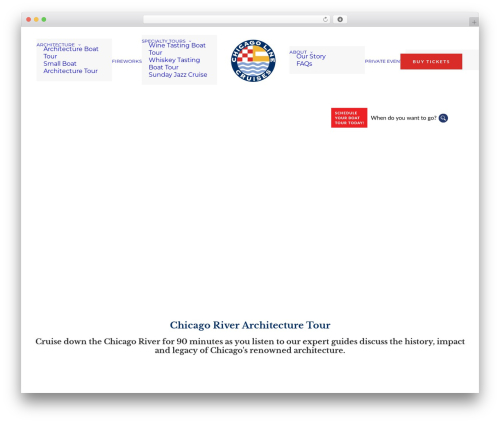Open the Private Events menu item
The height and width of the screenshot is (423, 500).
382,61
